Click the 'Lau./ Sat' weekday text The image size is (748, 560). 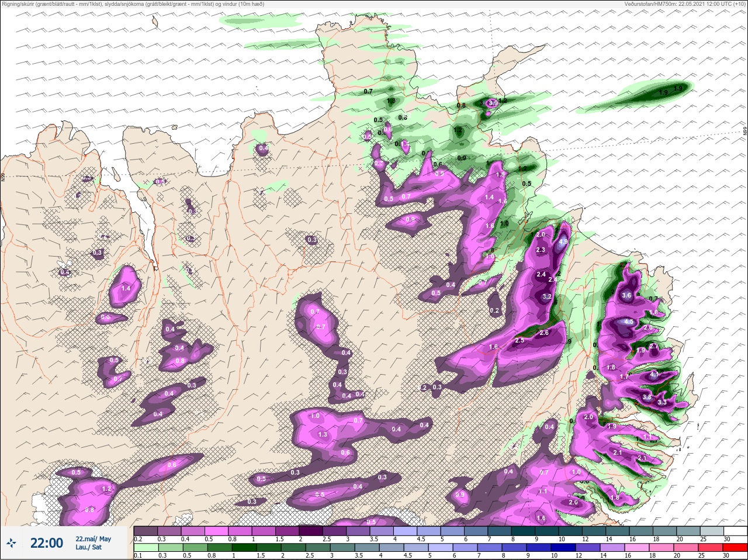pyautogui.click(x=88, y=547)
